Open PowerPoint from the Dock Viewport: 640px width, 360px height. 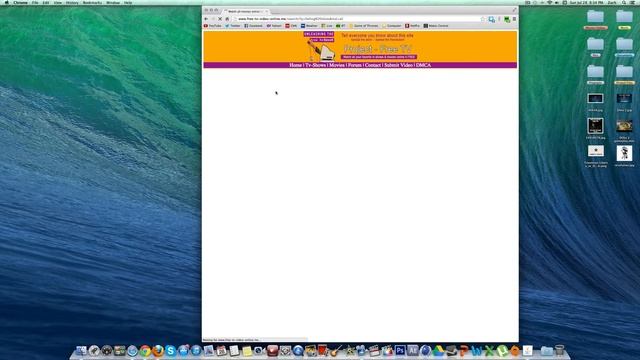click(464, 351)
